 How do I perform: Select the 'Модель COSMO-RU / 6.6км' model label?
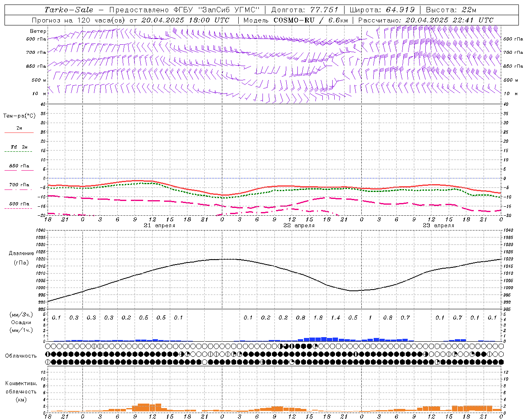point(295,20)
